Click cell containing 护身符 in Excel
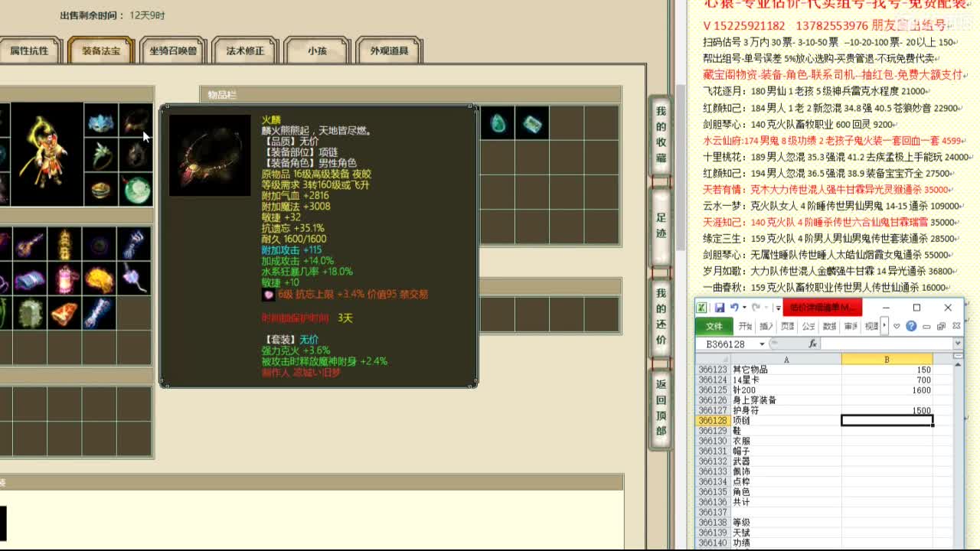The image size is (980, 551). coord(786,411)
